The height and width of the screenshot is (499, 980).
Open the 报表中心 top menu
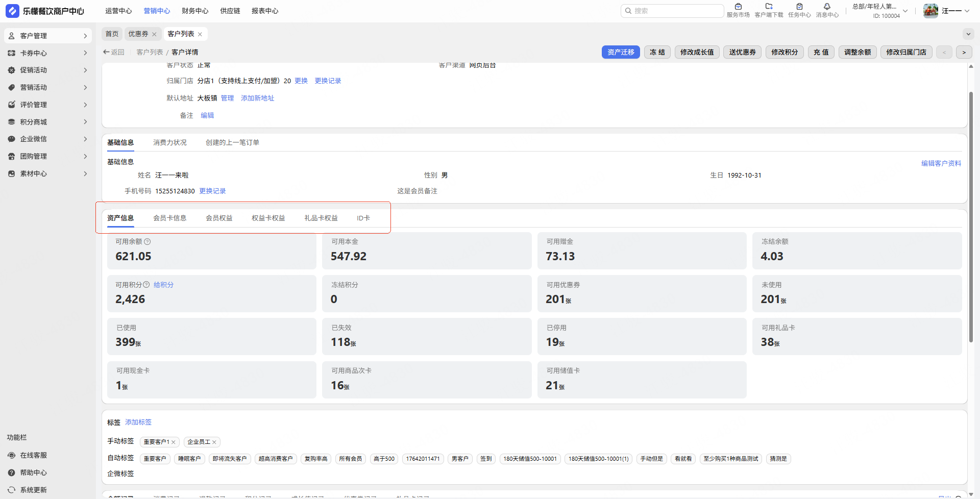pyautogui.click(x=265, y=11)
